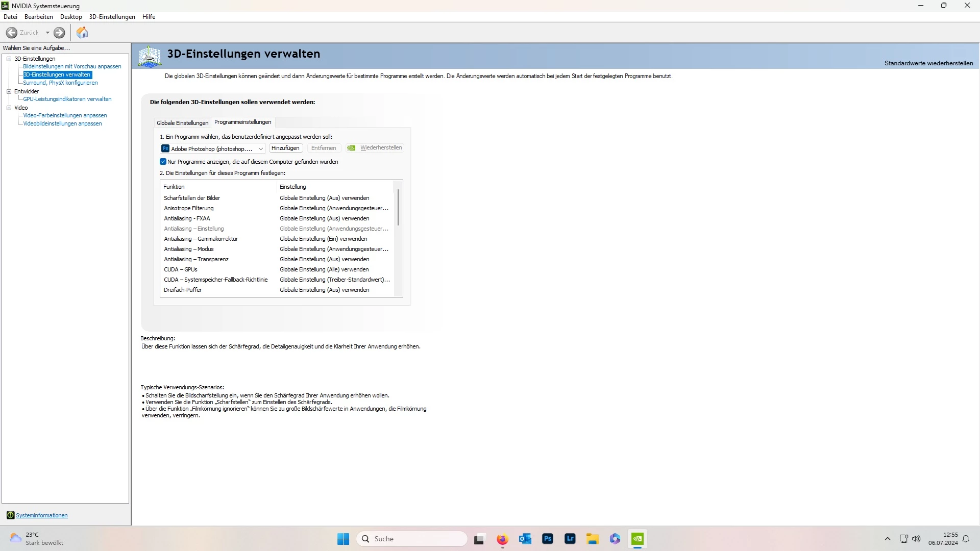
Task: Open Lightroom from the taskbar
Action: [x=570, y=539]
